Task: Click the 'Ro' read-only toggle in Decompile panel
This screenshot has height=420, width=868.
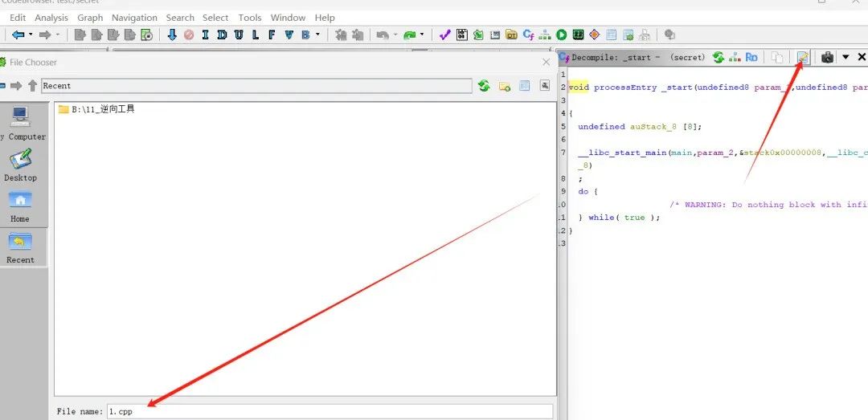Action: click(751, 57)
